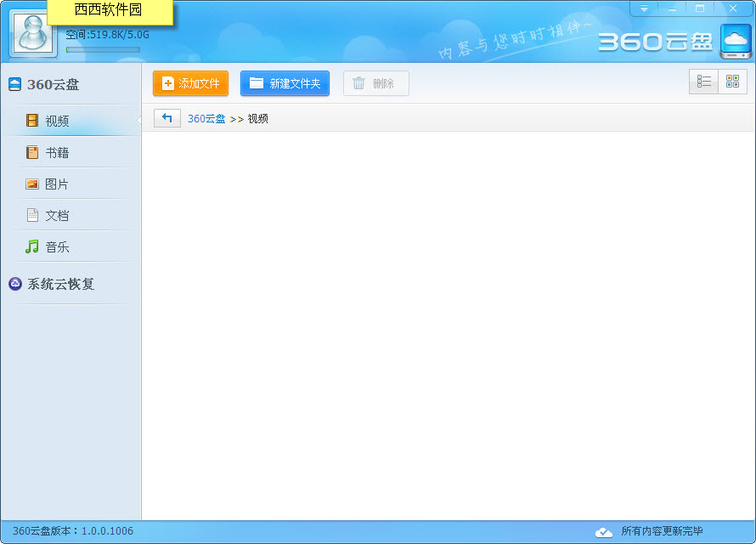756x544 pixels.
Task: Click the 360云盘 cloud drive logo icon
Action: [736, 41]
